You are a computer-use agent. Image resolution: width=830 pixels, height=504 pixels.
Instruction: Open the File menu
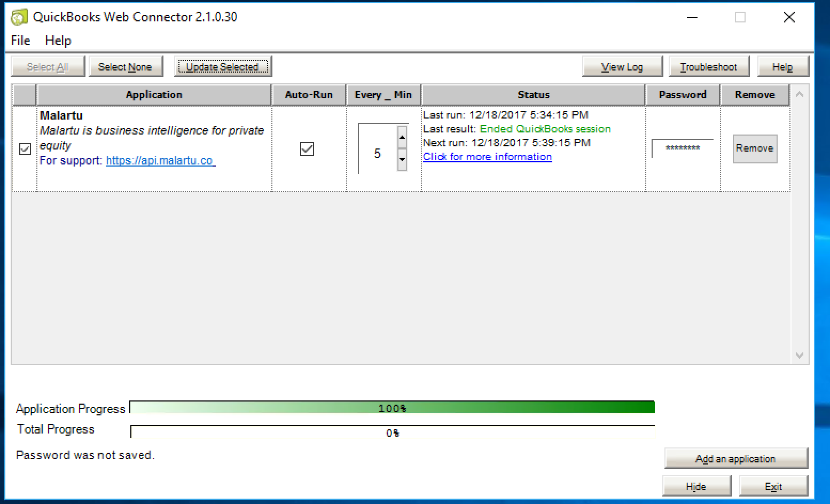(20, 41)
